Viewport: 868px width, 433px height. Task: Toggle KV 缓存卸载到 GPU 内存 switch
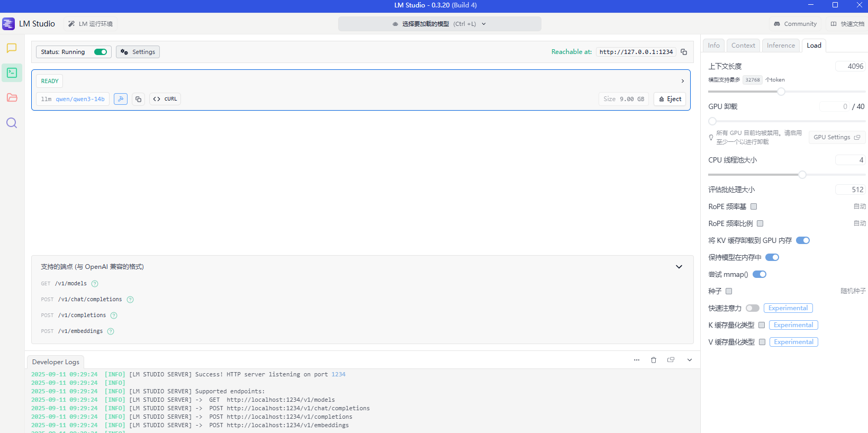[x=803, y=240]
